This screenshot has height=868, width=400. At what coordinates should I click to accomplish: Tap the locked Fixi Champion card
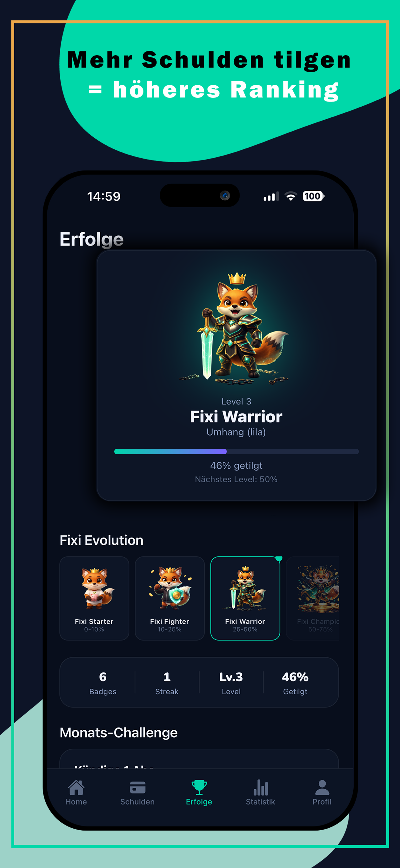point(313,598)
